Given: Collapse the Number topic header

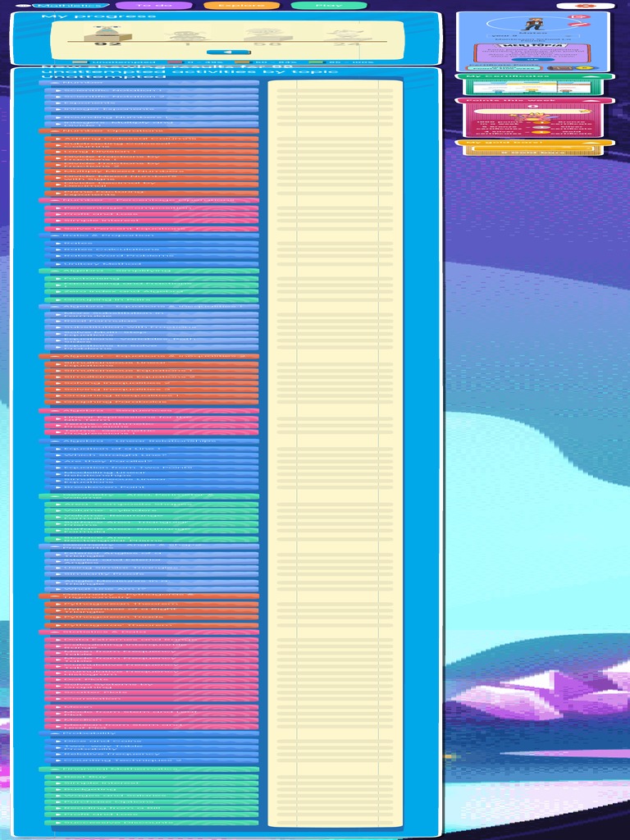Looking at the screenshot, I should tap(149, 83).
